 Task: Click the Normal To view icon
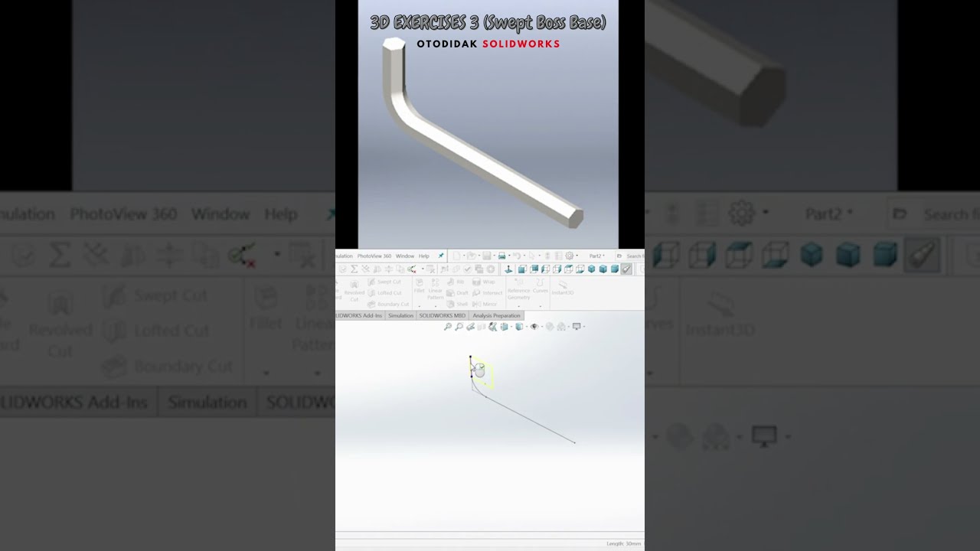tap(508, 269)
